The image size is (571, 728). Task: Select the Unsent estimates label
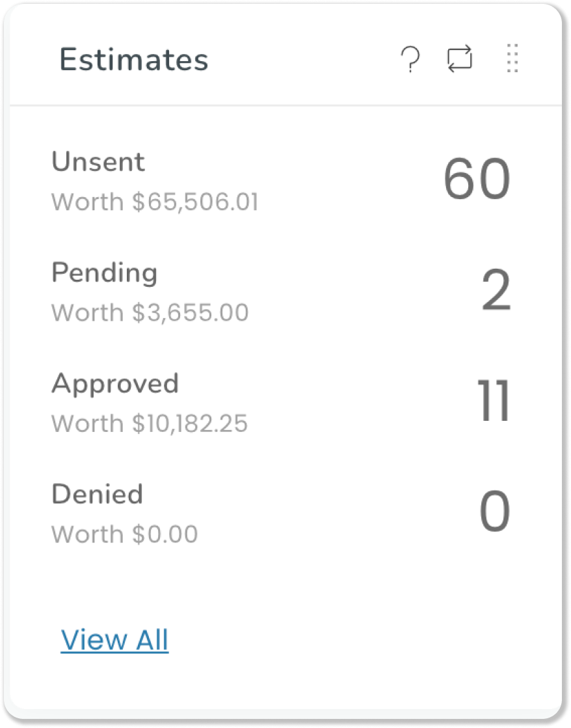(x=98, y=161)
